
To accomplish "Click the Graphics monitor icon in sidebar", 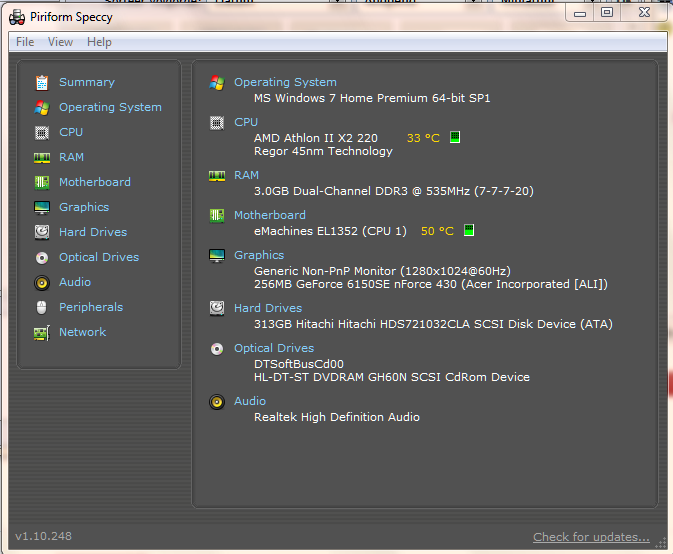I will click(42, 208).
